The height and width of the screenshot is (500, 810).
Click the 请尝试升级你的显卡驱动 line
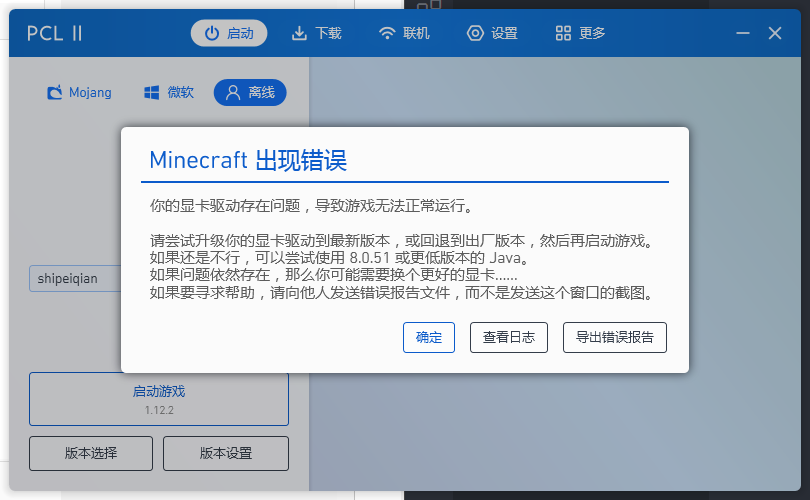403,241
